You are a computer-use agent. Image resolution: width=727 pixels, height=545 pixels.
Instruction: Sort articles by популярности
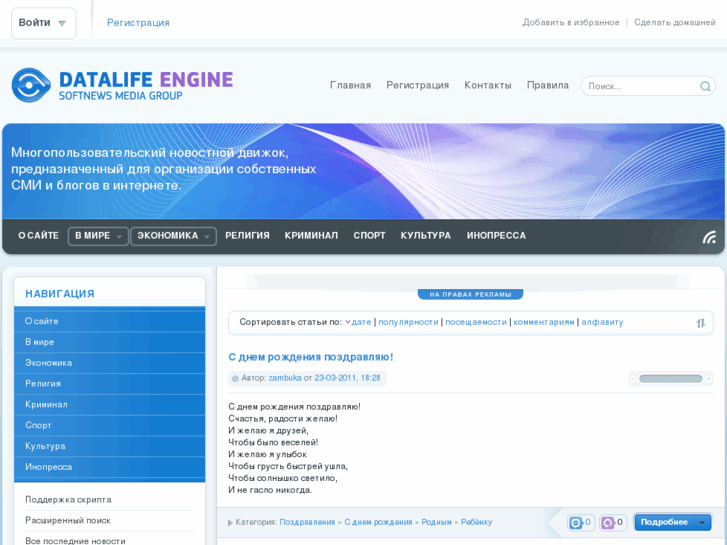click(408, 322)
